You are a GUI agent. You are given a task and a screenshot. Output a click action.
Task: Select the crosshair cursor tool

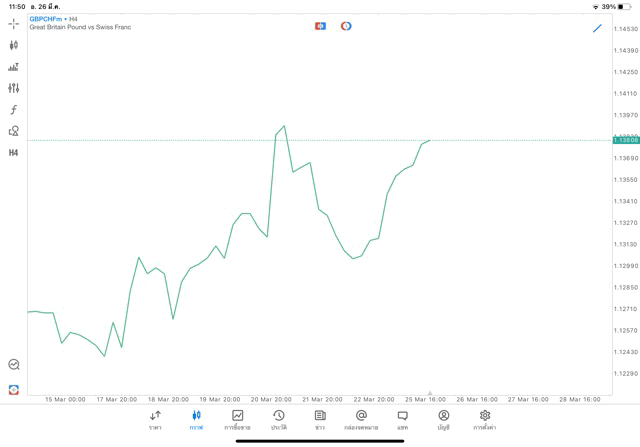coord(13,23)
